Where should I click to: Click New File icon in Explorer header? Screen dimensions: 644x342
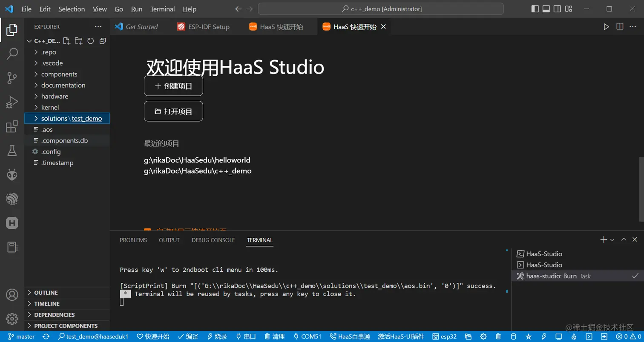66,41
